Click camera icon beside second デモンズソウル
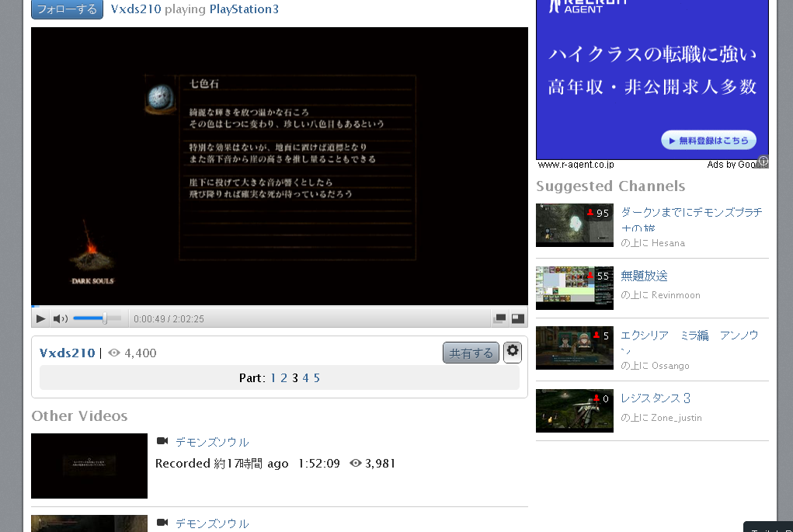 tap(162, 523)
